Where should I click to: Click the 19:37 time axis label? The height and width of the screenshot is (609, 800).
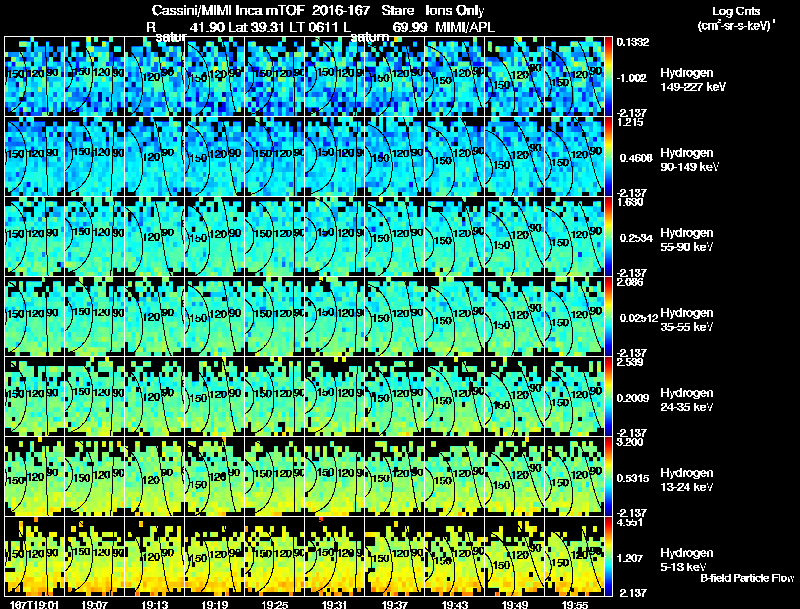pyautogui.click(x=395, y=604)
